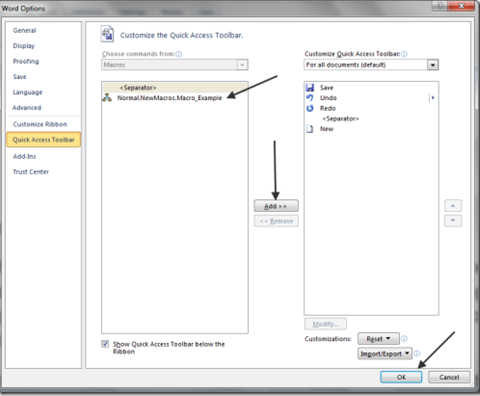This screenshot has height=396, width=480.
Task: Select Normal.NewMacros.Macro_Example in the commands list
Action: tap(175, 98)
